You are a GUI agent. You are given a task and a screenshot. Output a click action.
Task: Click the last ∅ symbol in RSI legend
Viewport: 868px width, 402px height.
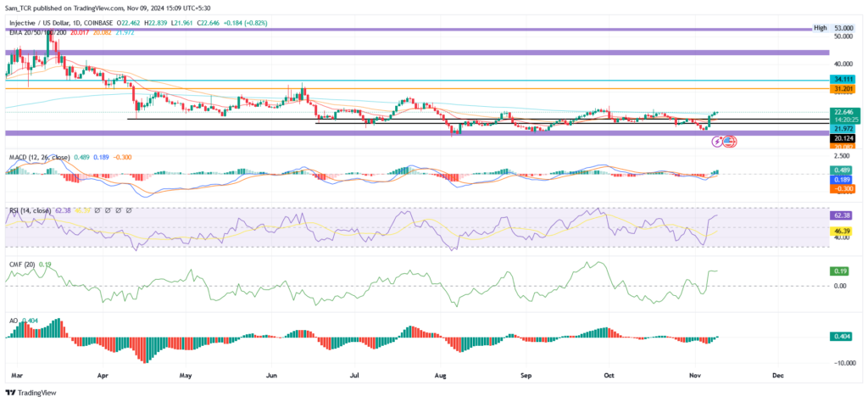point(129,210)
